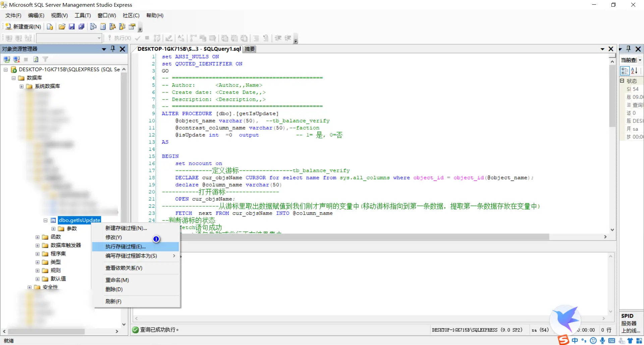Choose 重命名(M) from the context menu
644x345 pixels.
tap(136, 280)
